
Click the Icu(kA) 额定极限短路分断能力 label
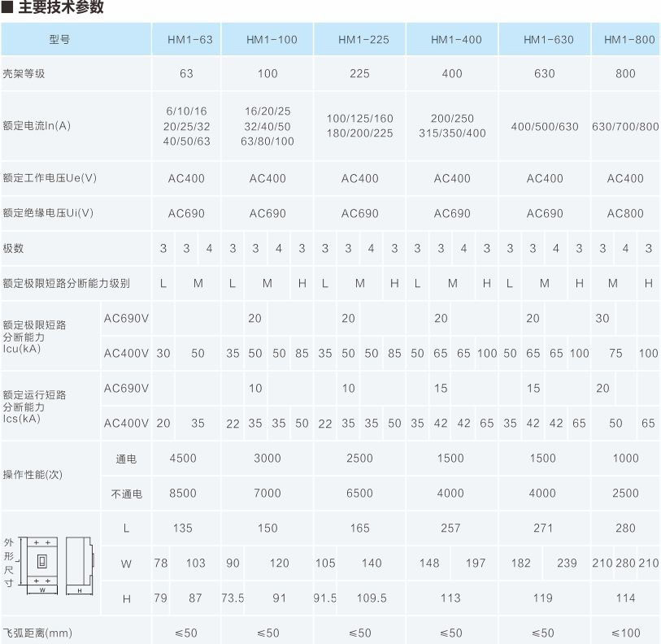click(35, 337)
